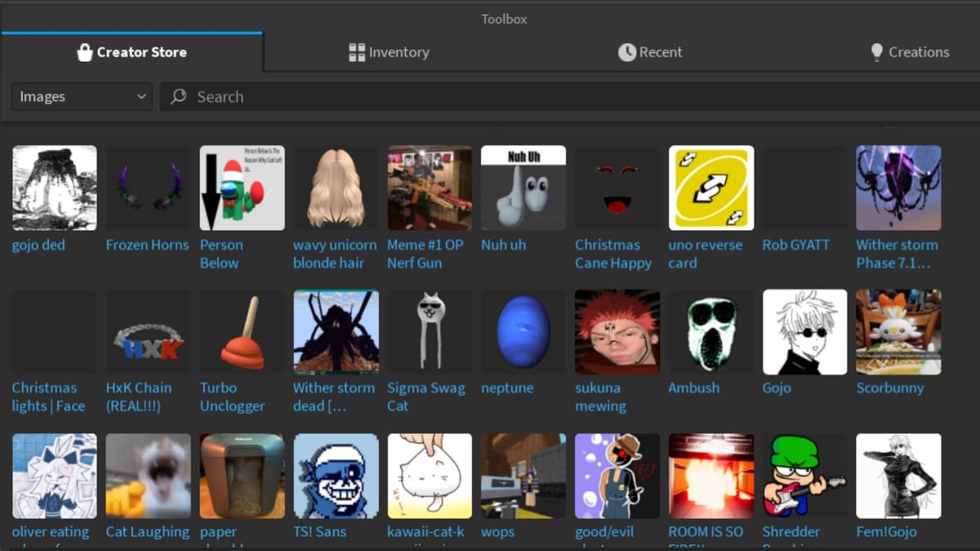Viewport: 980px width, 551px height.
Task: Select the 'Scorbunny' thumbnail
Action: (x=898, y=331)
